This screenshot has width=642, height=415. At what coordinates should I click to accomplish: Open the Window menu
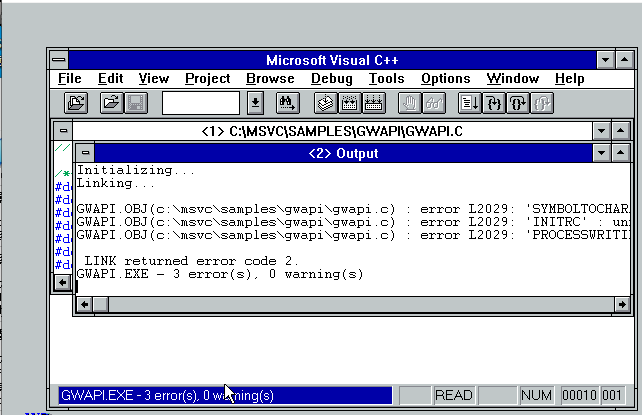[x=513, y=79]
